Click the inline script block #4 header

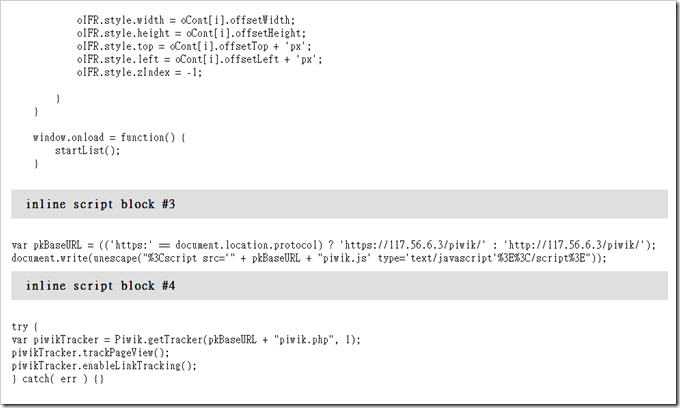pos(339,286)
